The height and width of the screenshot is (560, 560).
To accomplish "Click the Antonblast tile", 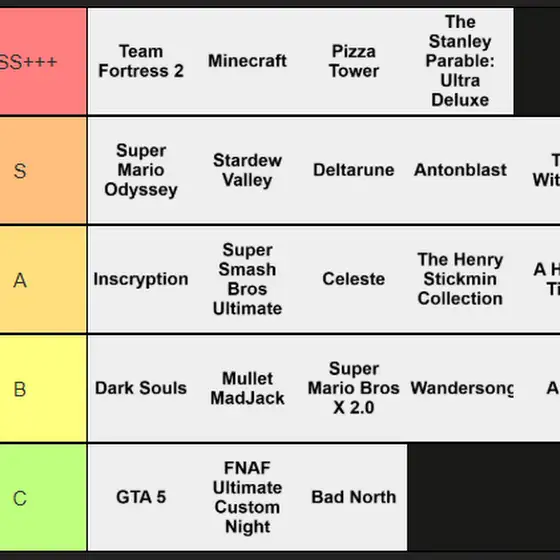I will (x=460, y=170).
